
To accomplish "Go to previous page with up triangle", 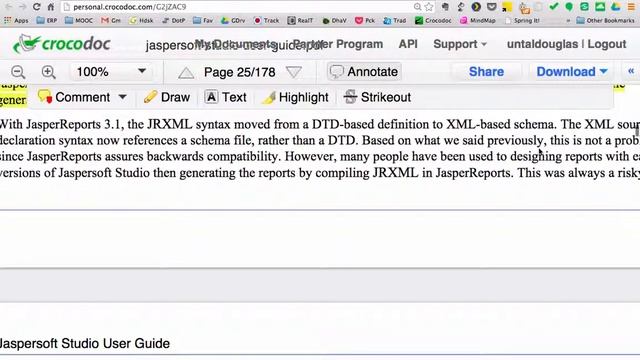I will tap(186, 73).
